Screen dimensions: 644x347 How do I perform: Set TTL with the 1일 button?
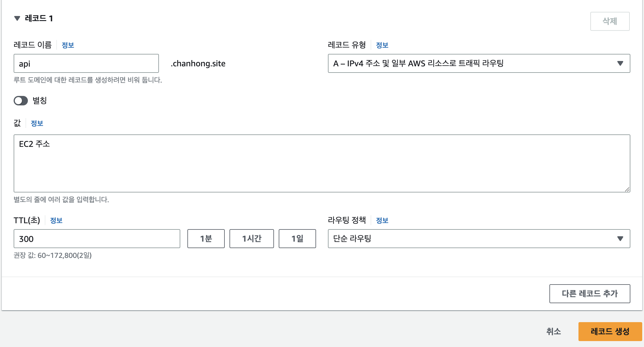coord(297,239)
